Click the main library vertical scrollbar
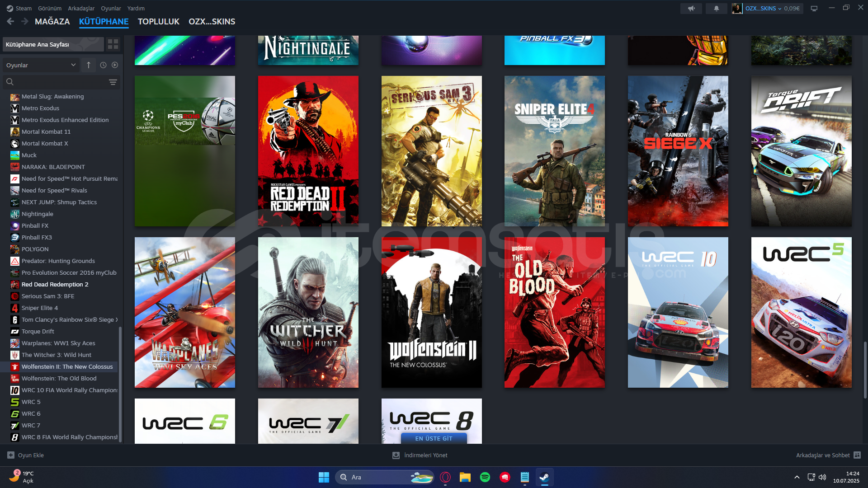 [865, 370]
